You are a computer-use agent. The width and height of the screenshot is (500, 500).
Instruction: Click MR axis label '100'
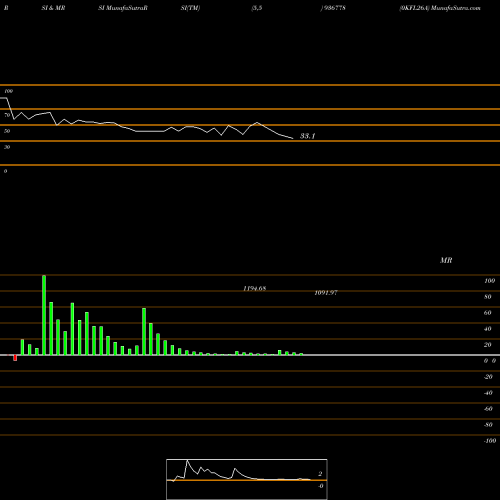click(489, 281)
